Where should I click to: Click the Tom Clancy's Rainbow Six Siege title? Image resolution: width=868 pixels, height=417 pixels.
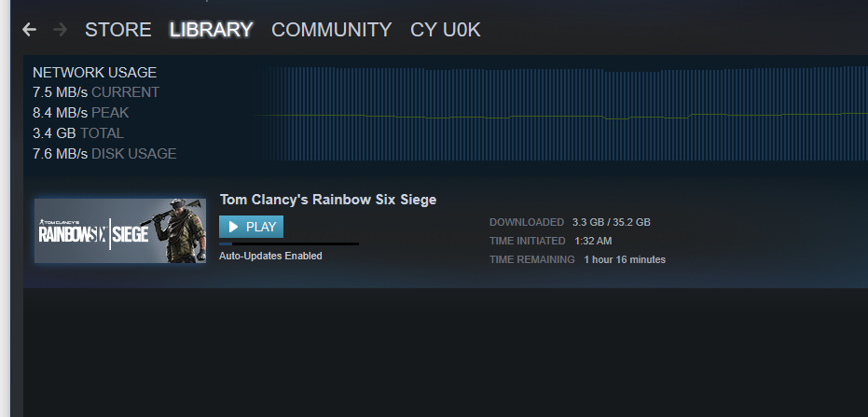click(x=328, y=200)
